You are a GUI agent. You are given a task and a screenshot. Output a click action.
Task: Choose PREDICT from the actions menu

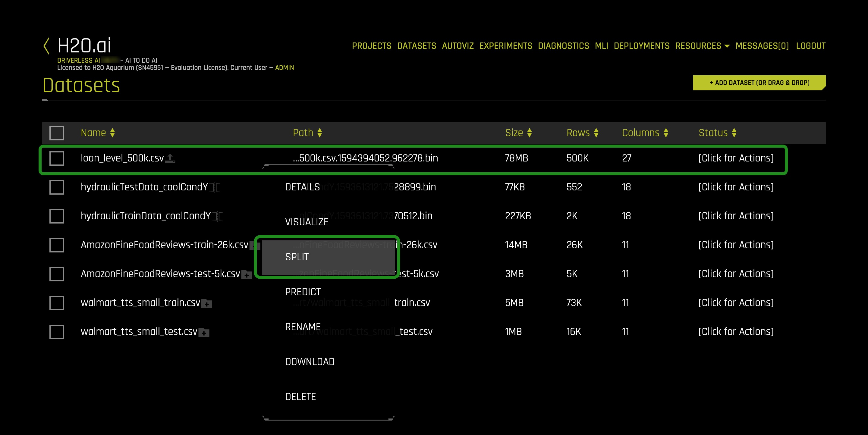(303, 292)
